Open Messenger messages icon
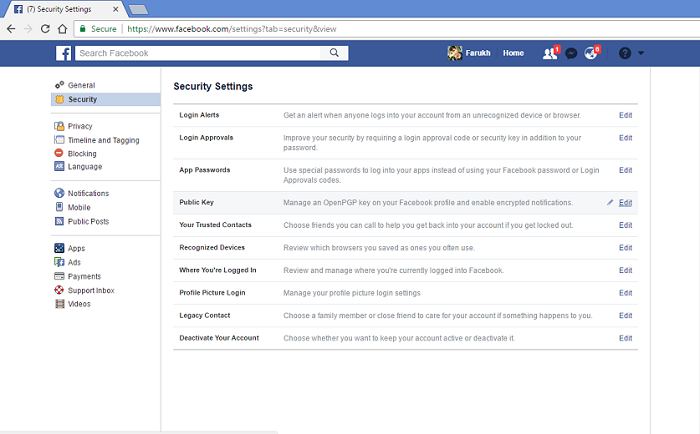This screenshot has height=434, width=700. 571,54
